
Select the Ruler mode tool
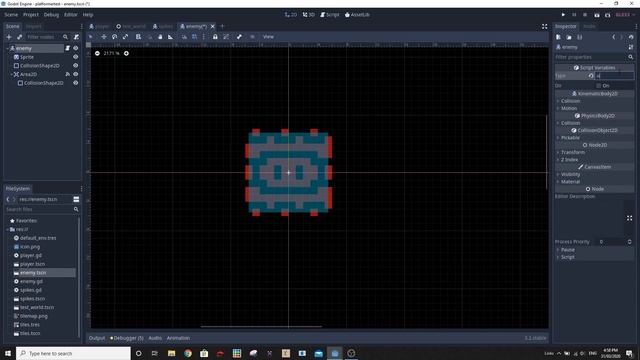point(171,37)
